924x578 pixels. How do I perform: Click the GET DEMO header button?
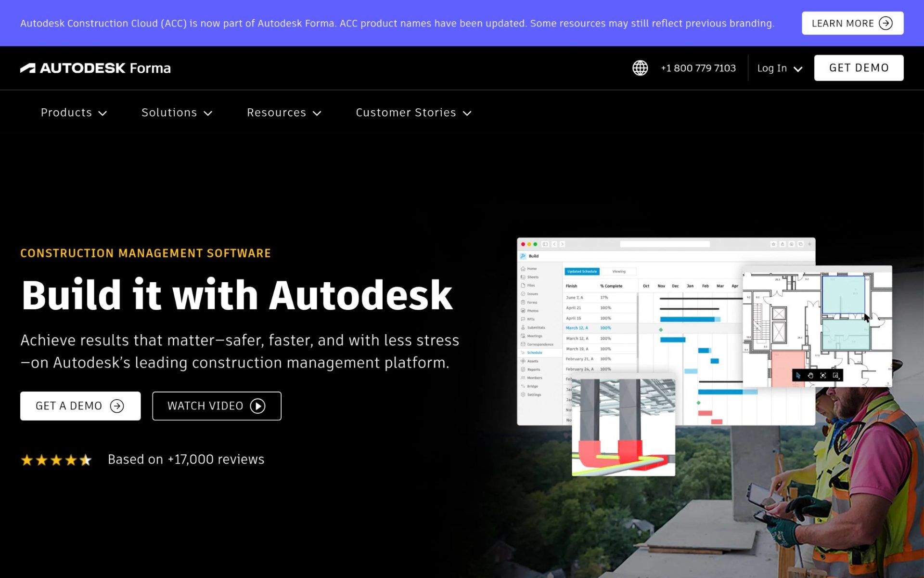click(x=859, y=68)
